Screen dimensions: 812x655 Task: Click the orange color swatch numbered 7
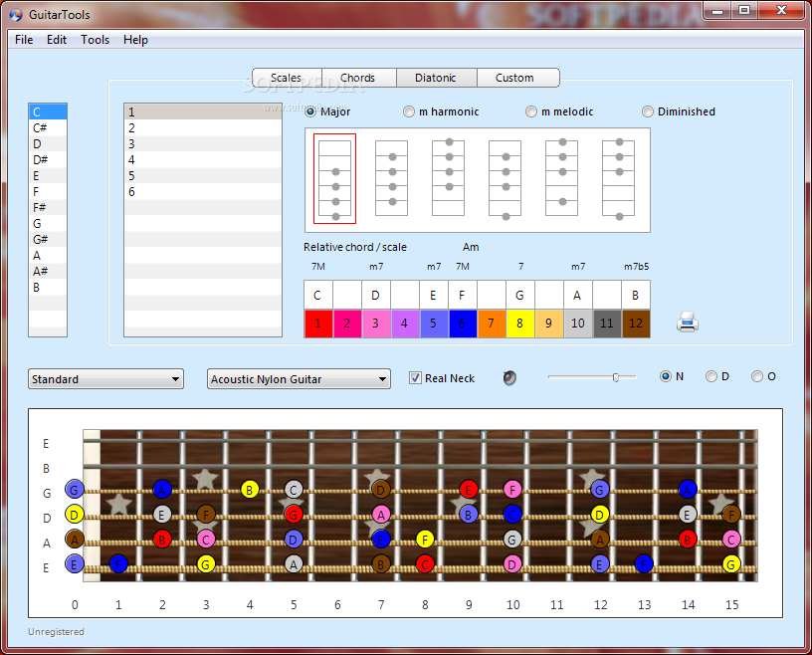pos(492,324)
